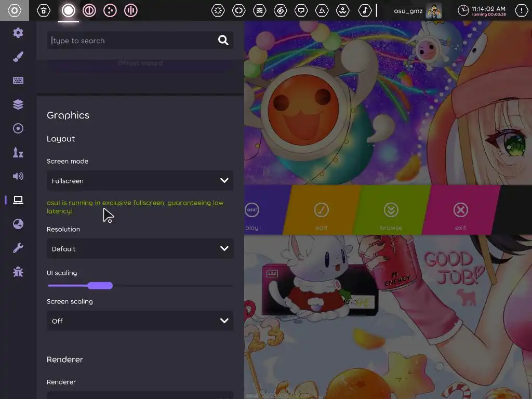Screen dimensions: 532x399
Task: Open the rankings stacked-layers icon
Action: point(260,10)
